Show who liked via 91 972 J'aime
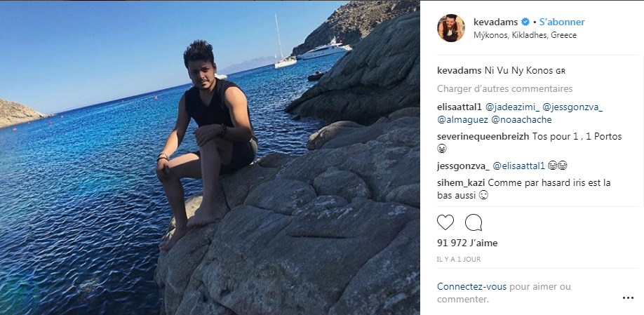 click(467, 243)
